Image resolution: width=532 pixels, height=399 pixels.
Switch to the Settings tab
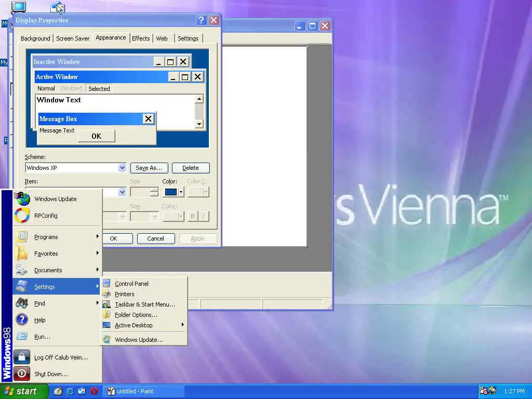pyautogui.click(x=188, y=38)
